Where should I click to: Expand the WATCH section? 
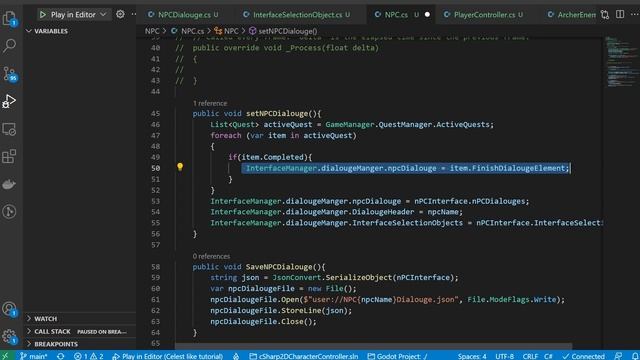80,318
